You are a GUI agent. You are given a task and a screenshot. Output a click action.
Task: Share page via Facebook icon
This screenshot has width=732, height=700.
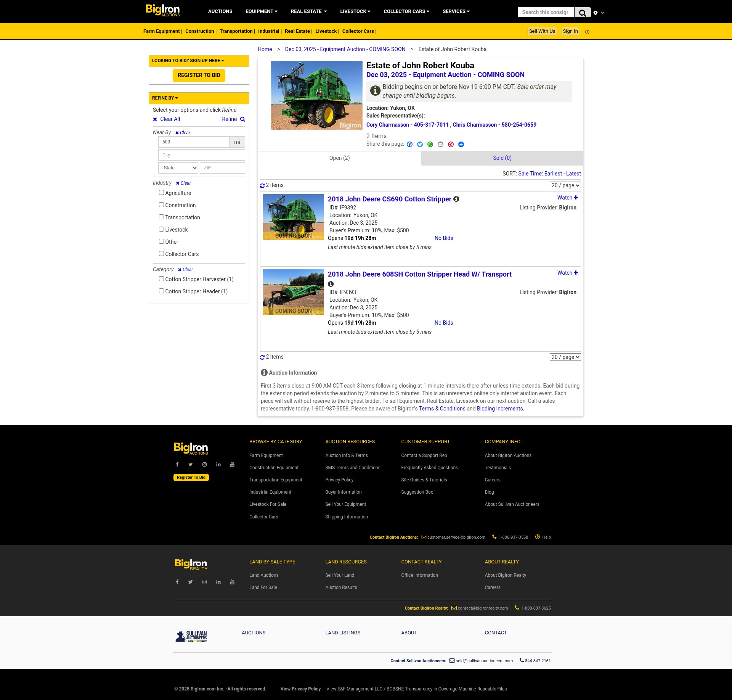tap(409, 145)
